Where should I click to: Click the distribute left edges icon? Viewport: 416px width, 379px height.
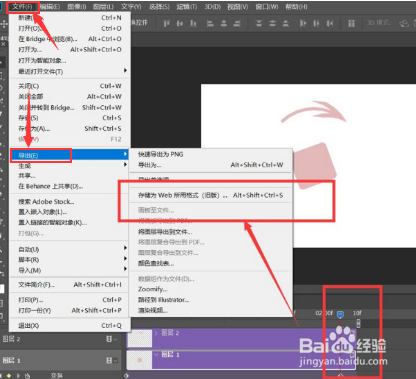pyautogui.click(x=303, y=23)
